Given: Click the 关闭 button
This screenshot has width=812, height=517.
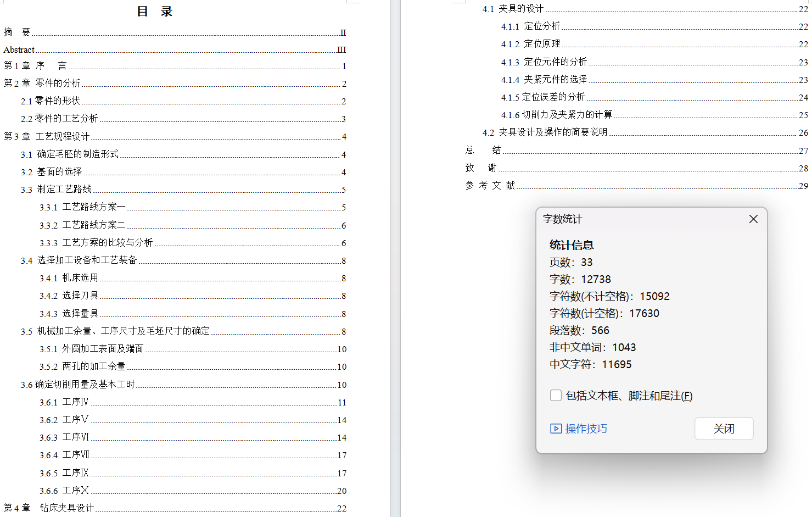Looking at the screenshot, I should [724, 429].
